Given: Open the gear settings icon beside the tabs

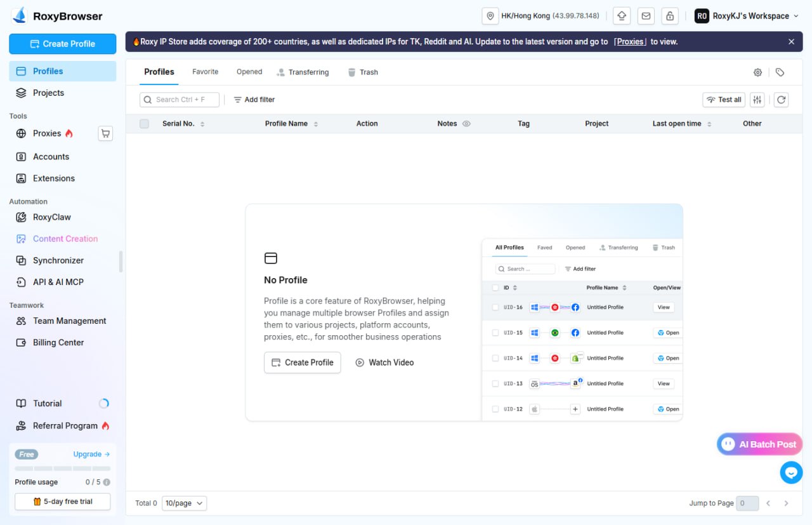Looking at the screenshot, I should coord(757,72).
